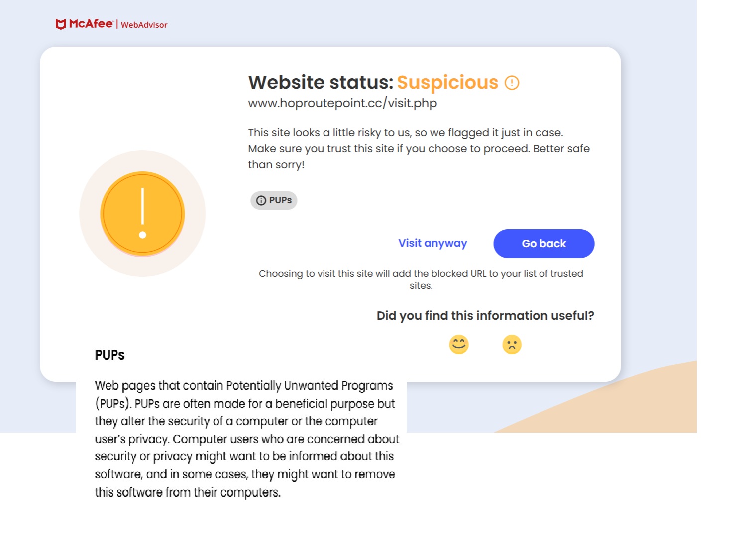Click the McAfee shield logo icon

[61, 24]
